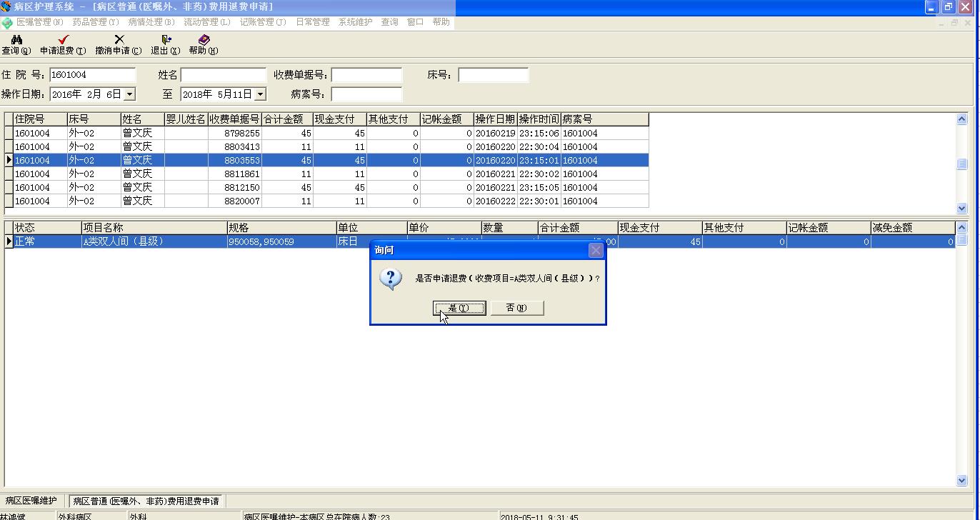Image resolution: width=980 pixels, height=520 pixels.
Task: Open the 系统维护 menu
Action: pos(356,22)
